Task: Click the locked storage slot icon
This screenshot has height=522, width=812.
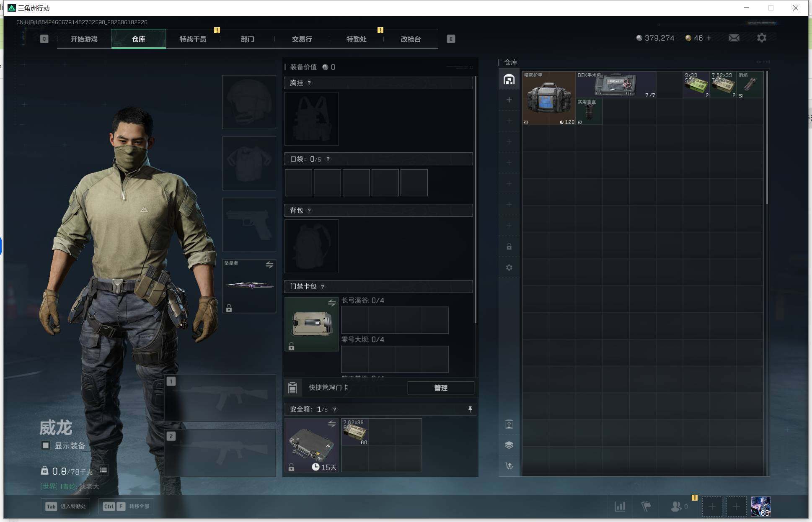Action: point(509,247)
